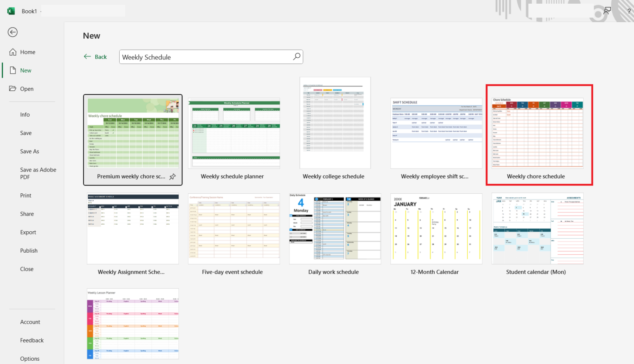Click the share people icon near top right
This screenshot has width=634, height=364.
point(606,10)
